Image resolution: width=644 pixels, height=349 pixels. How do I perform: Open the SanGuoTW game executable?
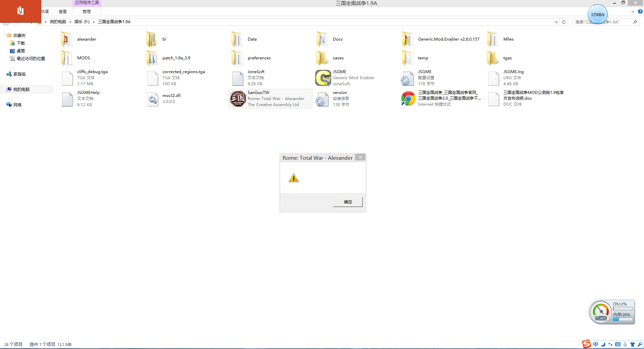pos(238,99)
